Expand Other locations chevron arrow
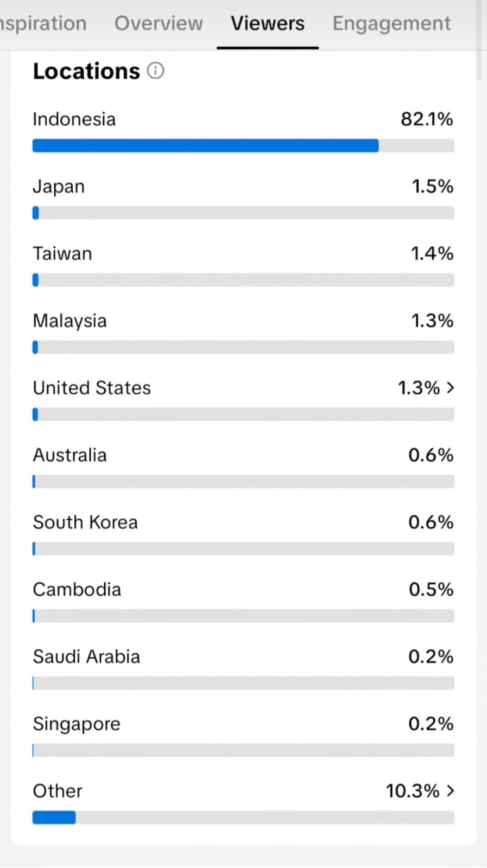 tap(450, 791)
